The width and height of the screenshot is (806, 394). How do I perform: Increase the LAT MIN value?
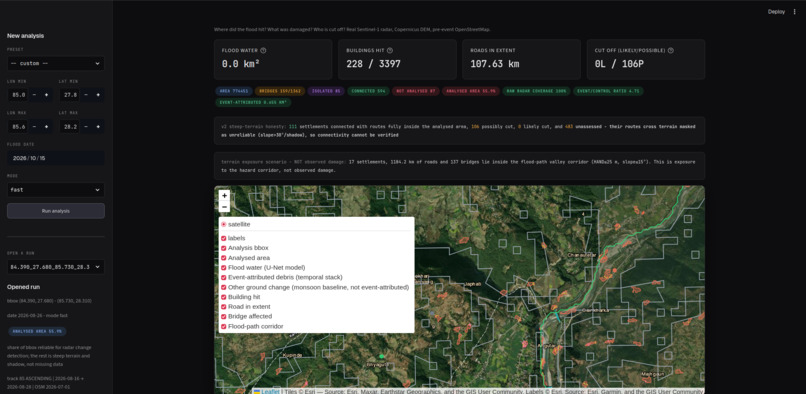pos(98,95)
